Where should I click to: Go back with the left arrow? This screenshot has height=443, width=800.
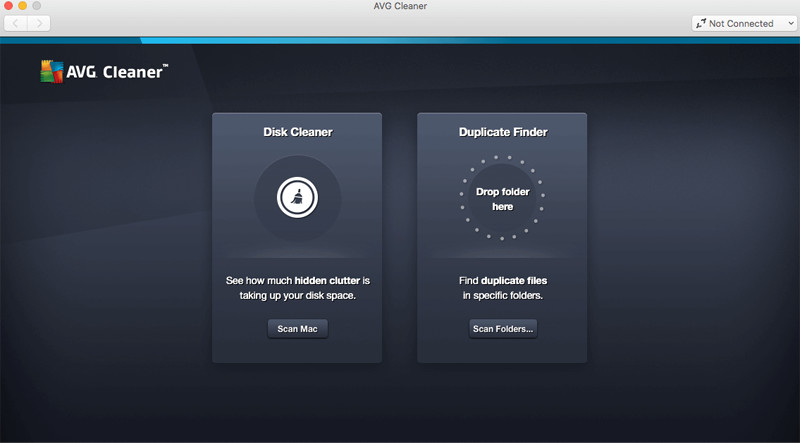[18, 23]
